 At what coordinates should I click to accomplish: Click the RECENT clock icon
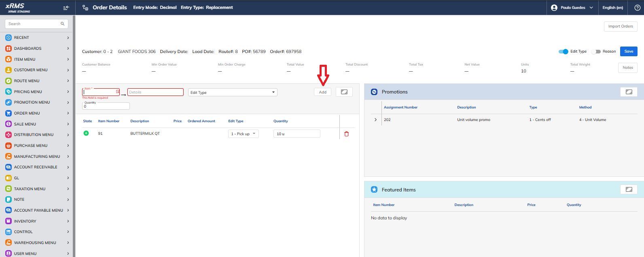point(8,38)
